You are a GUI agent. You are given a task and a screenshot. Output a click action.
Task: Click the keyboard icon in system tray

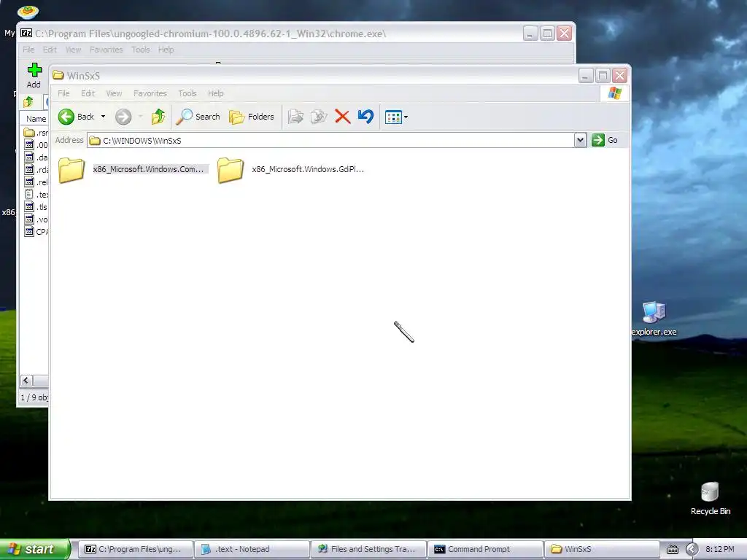pos(672,550)
